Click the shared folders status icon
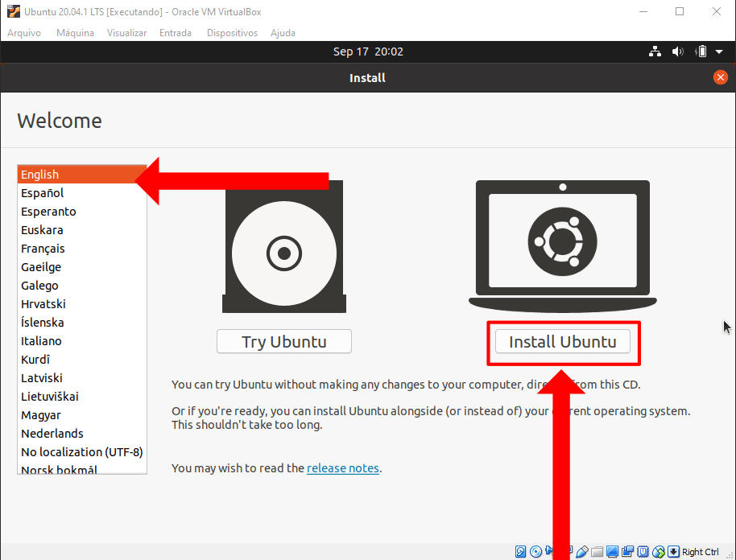Image resolution: width=736 pixels, height=560 pixels. pyautogui.click(x=597, y=552)
